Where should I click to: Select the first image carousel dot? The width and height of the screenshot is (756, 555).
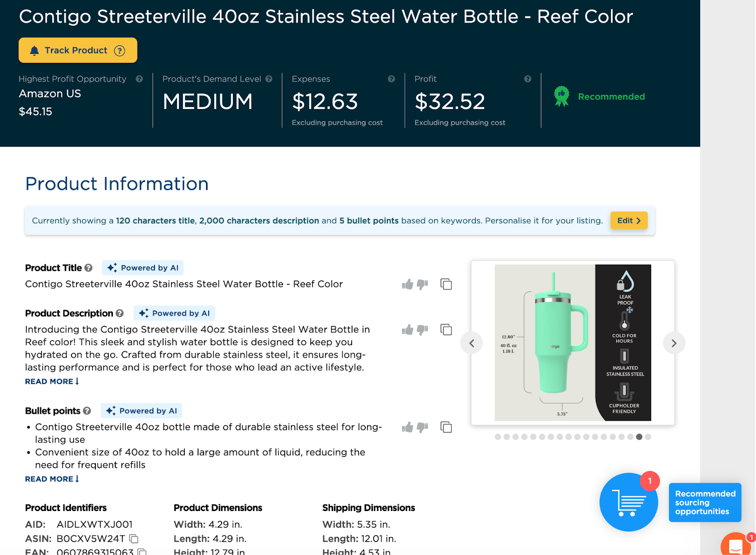click(498, 437)
